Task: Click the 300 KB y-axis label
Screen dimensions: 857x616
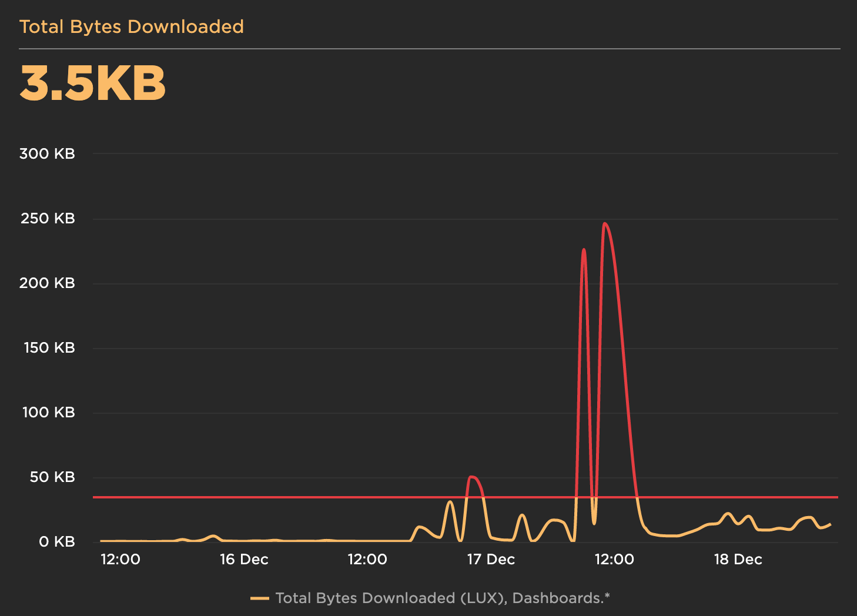Action: pos(47,154)
